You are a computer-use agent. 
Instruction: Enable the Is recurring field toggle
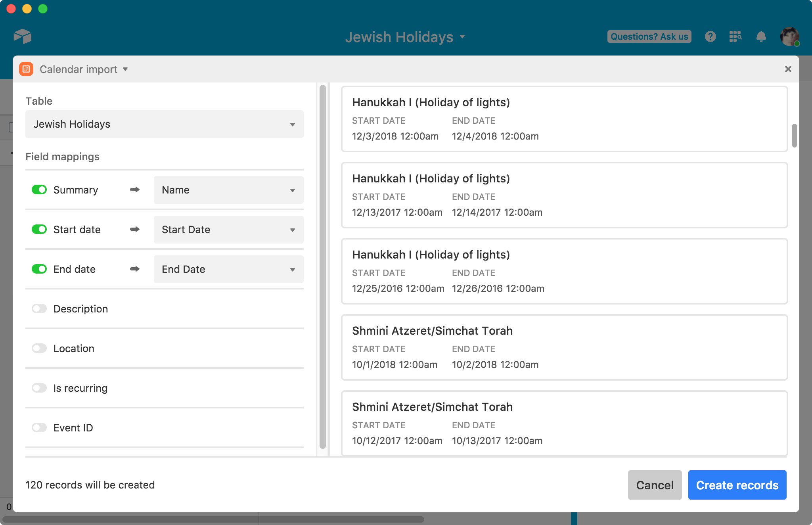point(39,388)
